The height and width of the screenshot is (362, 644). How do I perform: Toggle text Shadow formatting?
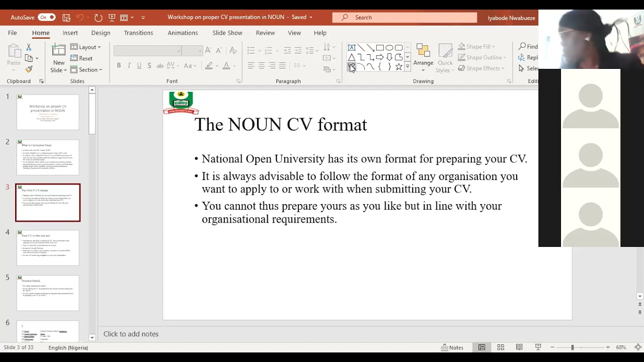(149, 66)
